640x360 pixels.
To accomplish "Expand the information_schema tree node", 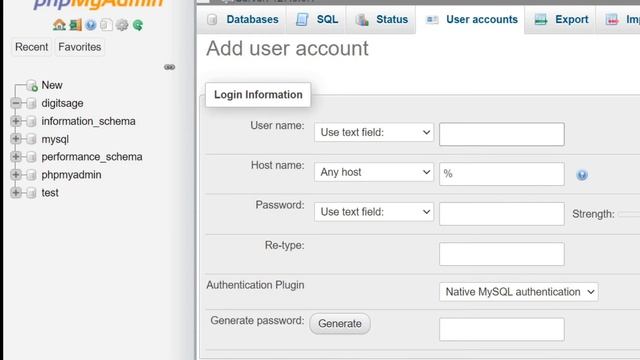I will pyautogui.click(x=16, y=121).
